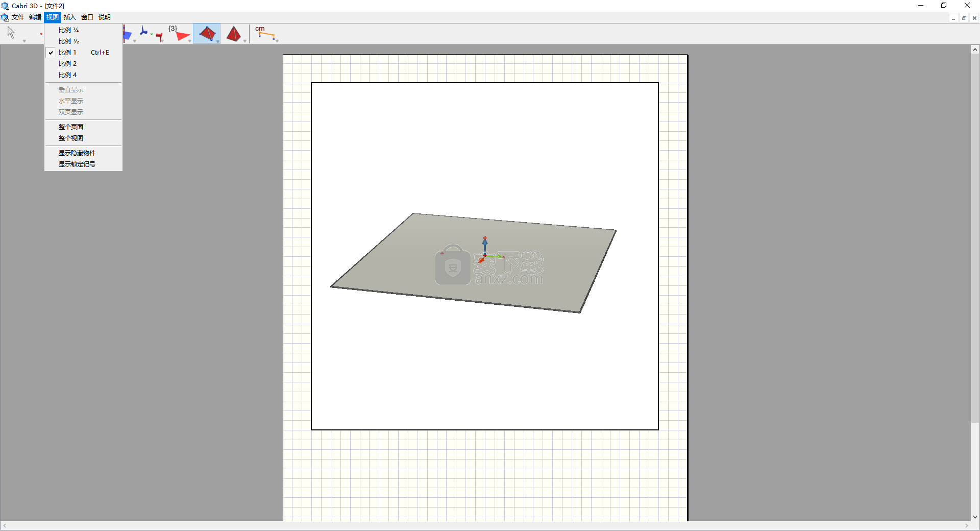Choose the regular solid pyramid tool
Viewport: 980px width, 531px height.
click(234, 34)
